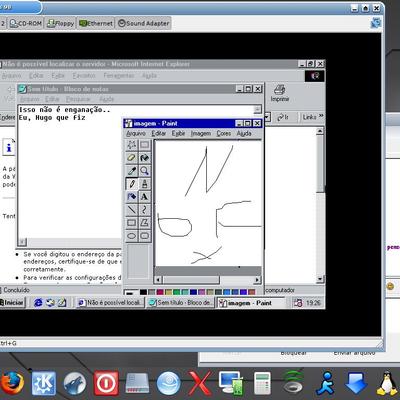Click the taskbar clock showing 19:26

pyautogui.click(x=313, y=303)
